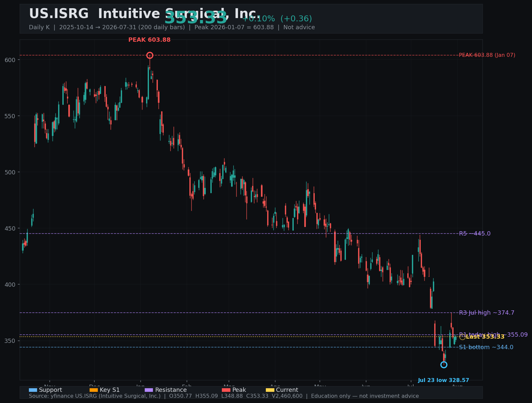Select the Peak red legend swatch

[226, 390]
